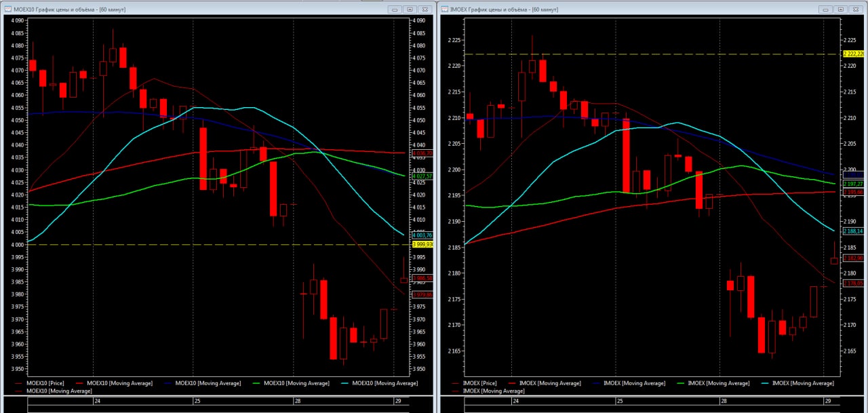Select MOEX10 [Price] legend entry

[x=47, y=383]
